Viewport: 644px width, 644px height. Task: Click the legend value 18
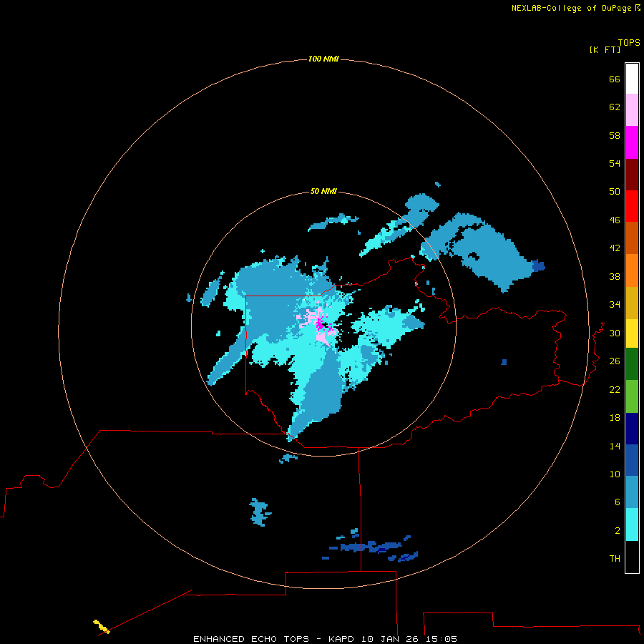615,418
